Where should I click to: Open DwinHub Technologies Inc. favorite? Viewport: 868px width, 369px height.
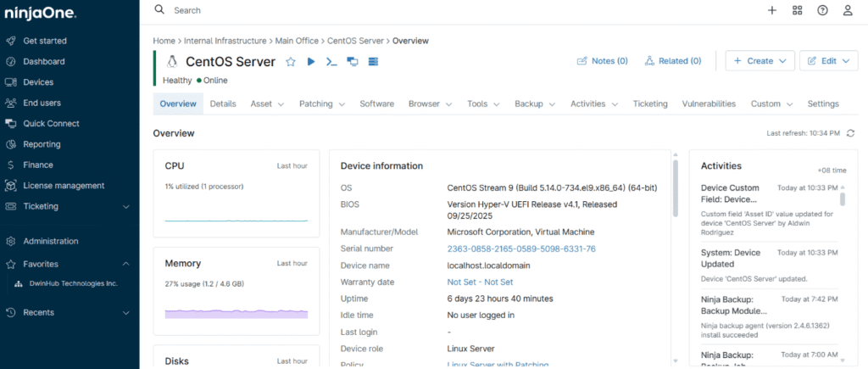pos(74,283)
